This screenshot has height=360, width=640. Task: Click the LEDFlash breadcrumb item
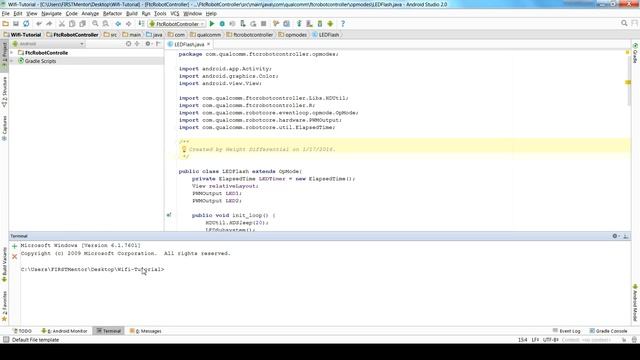click(326, 35)
